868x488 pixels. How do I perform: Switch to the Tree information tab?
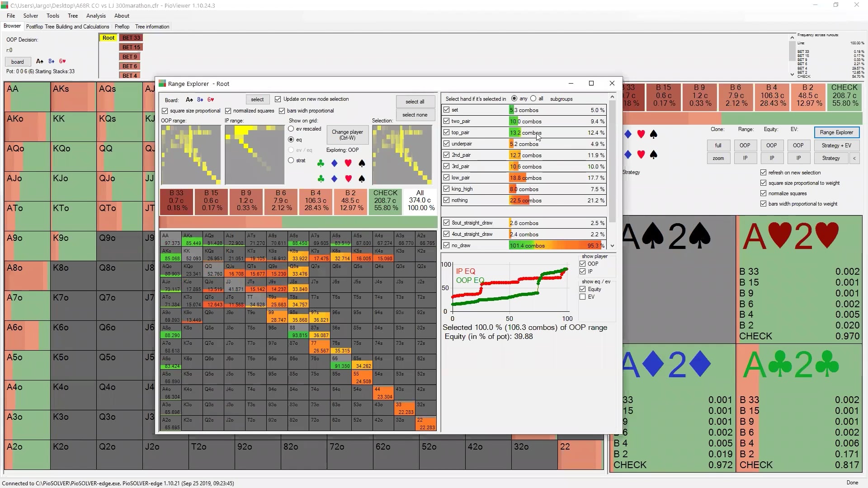pyautogui.click(x=152, y=27)
